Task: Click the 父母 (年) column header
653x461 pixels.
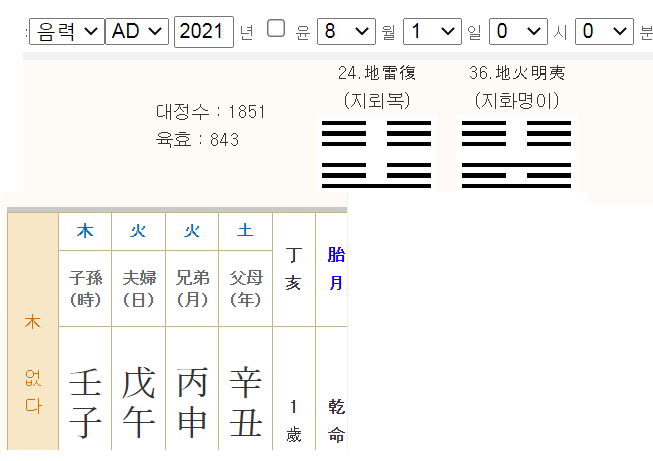Action: coord(245,288)
